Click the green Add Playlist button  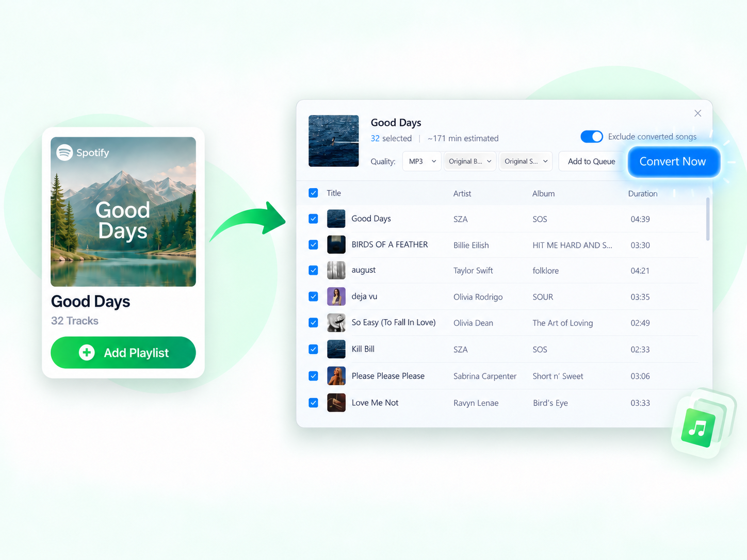point(123,353)
